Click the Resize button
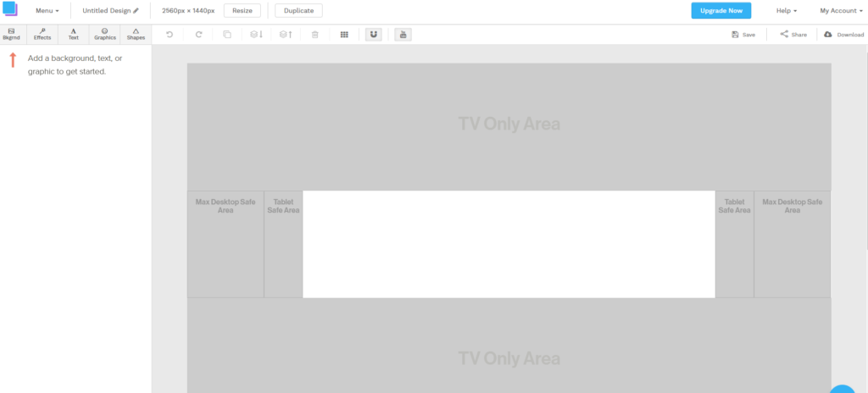The image size is (868, 393). [x=242, y=11]
